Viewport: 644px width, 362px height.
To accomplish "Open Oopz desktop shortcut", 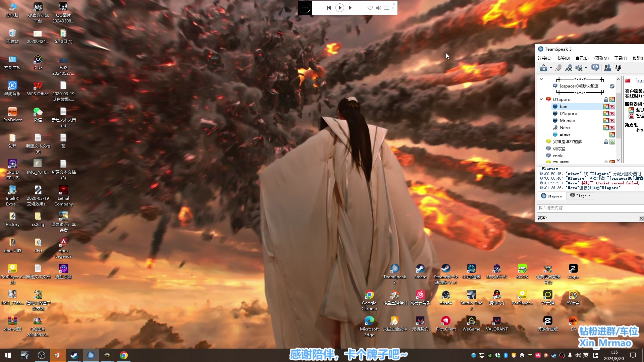I will coord(573,271).
